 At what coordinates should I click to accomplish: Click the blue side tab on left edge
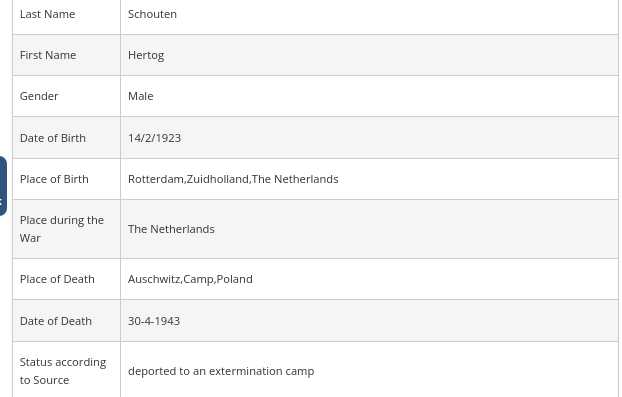[x=3, y=186]
